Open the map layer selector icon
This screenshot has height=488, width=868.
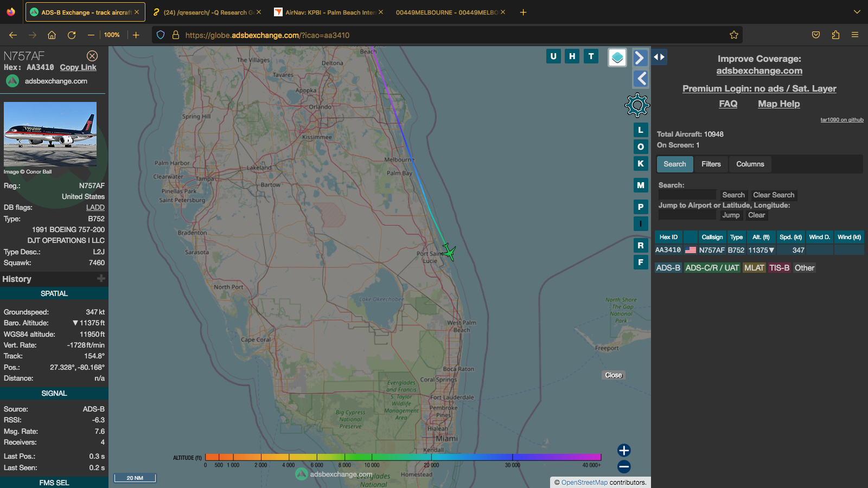(x=617, y=57)
